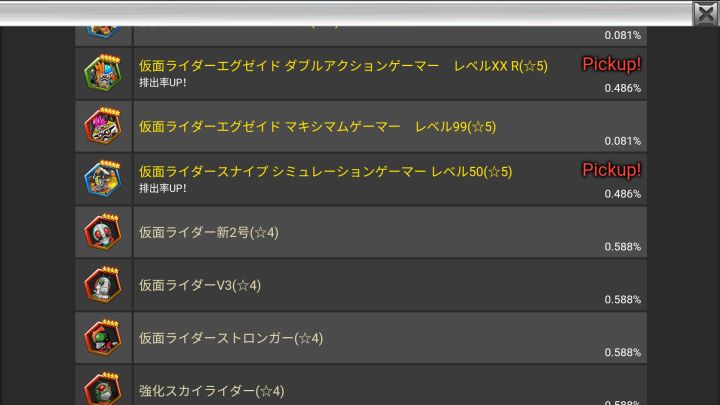This screenshot has height=405, width=720.
Task: Click the 0.588% rate on the ストロンガー row
Action: tap(623, 352)
